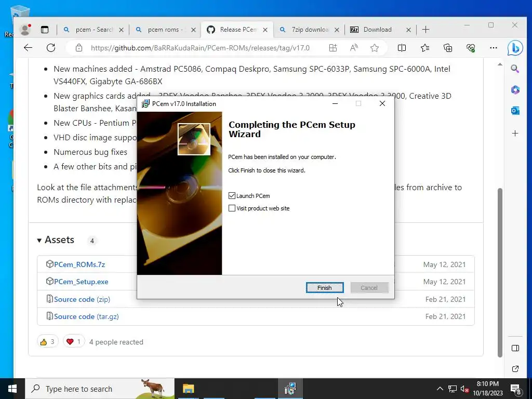
Task: Click the muted volume tray icon
Action: coord(464,389)
